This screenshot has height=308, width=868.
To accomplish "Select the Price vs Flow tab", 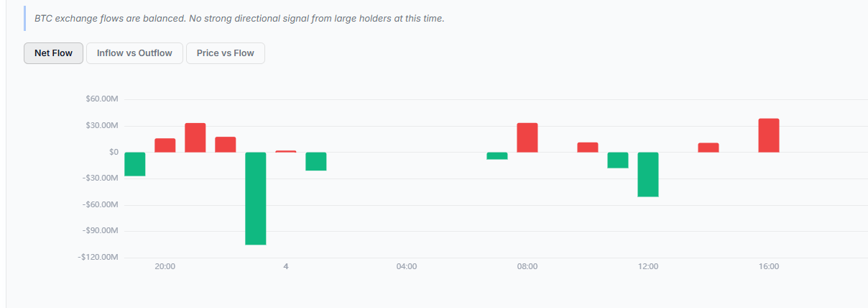I will [x=226, y=53].
